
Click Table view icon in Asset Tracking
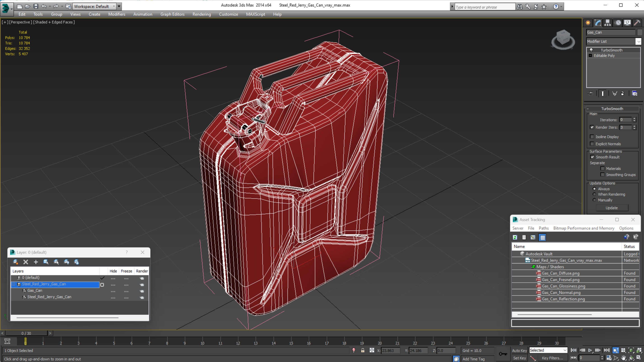coord(542,237)
